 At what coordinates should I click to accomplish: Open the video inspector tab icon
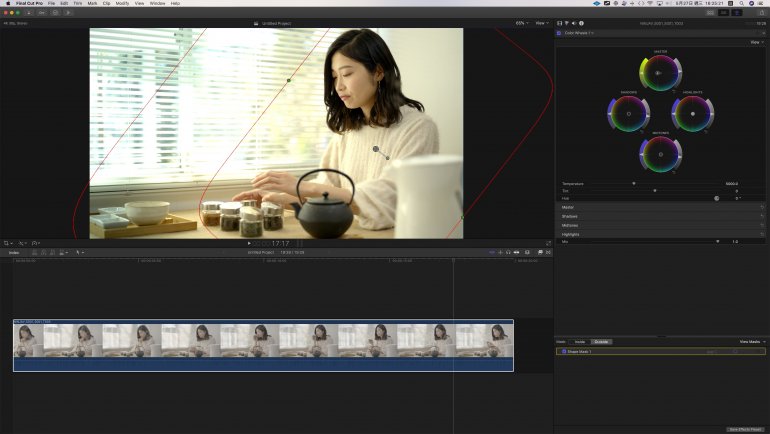pyautogui.click(x=560, y=22)
